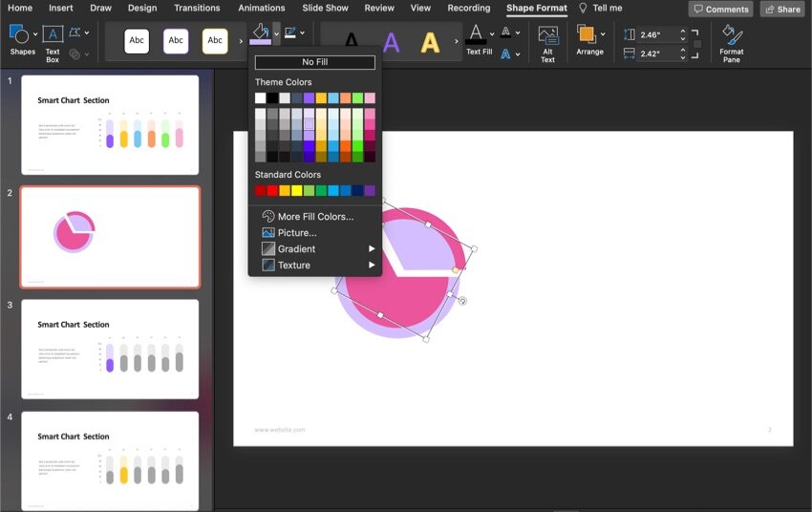Click the Share button

pyautogui.click(x=781, y=9)
